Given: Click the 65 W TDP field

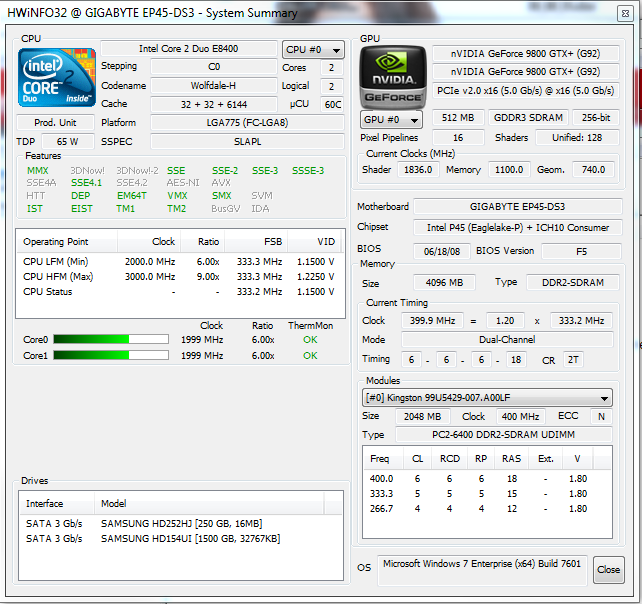Looking at the screenshot, I should tap(68, 142).
